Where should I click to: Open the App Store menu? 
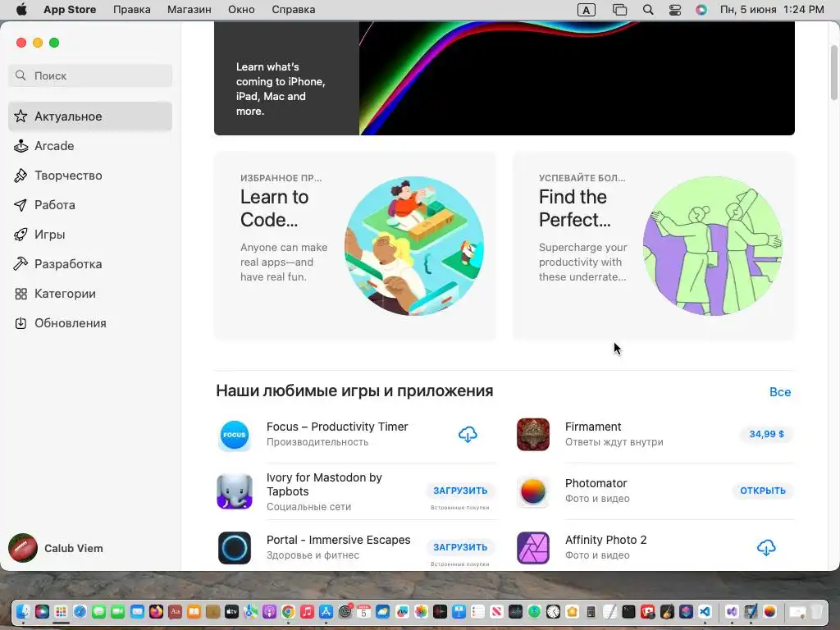(x=70, y=10)
